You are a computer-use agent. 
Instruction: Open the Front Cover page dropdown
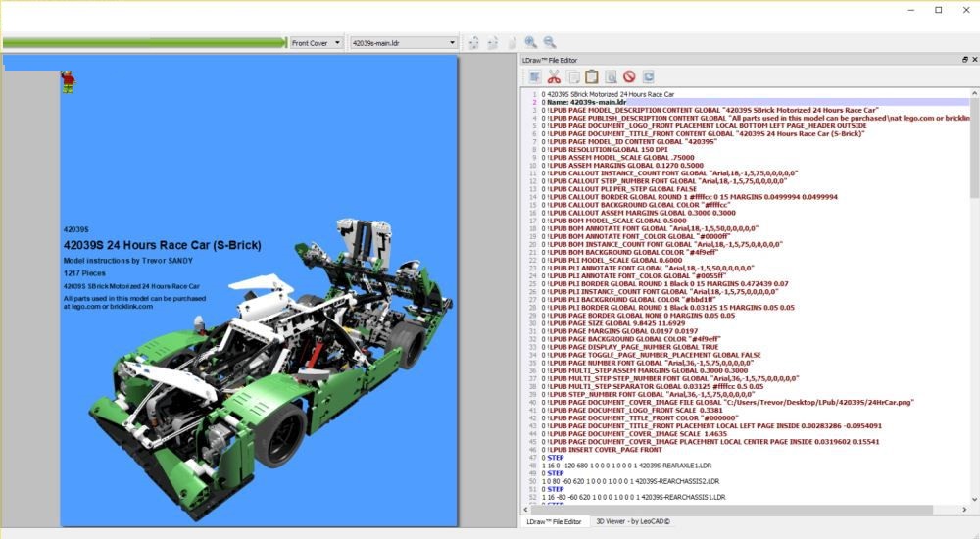click(317, 43)
